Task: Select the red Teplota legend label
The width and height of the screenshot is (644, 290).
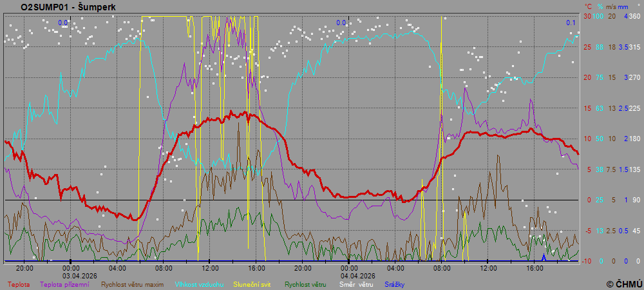Action: [x=19, y=284]
